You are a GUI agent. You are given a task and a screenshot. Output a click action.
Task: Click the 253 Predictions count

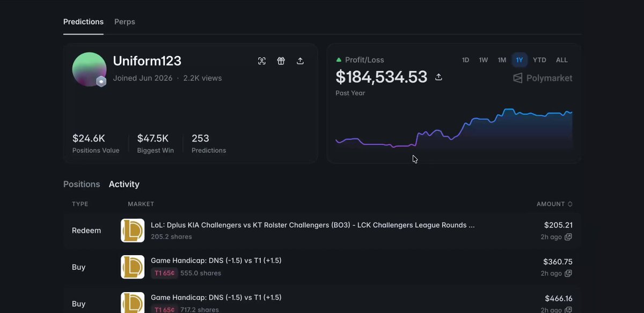[200, 138]
